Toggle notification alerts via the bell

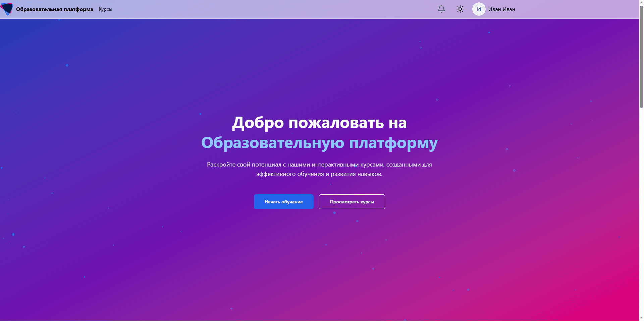[x=441, y=9]
